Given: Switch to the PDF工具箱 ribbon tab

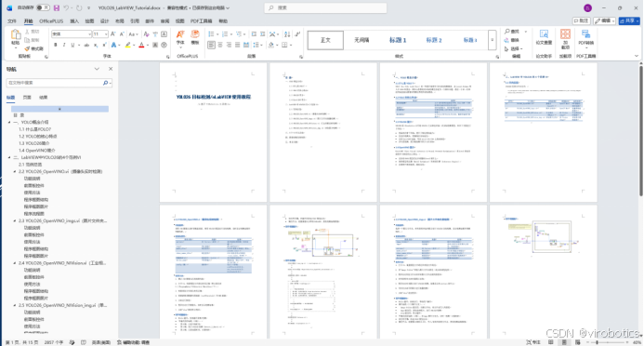Looking at the screenshot, I should [x=202, y=21].
